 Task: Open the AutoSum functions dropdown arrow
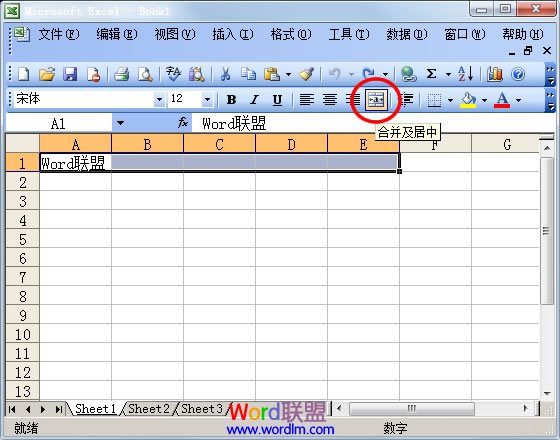tap(448, 74)
